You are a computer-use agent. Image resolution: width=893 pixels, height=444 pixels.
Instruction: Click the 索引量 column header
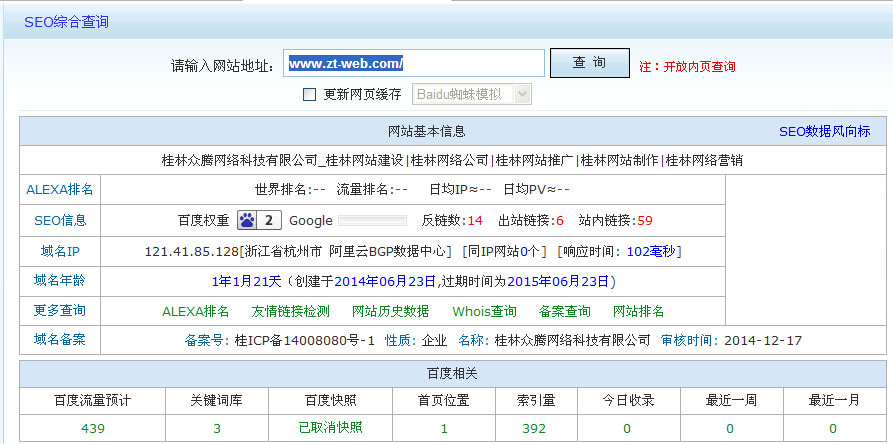tap(536, 401)
